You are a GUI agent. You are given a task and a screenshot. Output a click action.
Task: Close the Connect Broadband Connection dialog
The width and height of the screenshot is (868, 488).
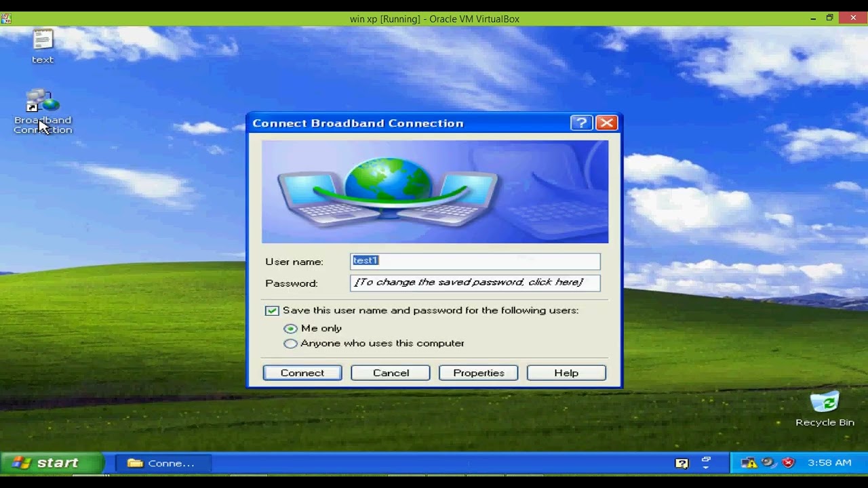[x=606, y=123]
